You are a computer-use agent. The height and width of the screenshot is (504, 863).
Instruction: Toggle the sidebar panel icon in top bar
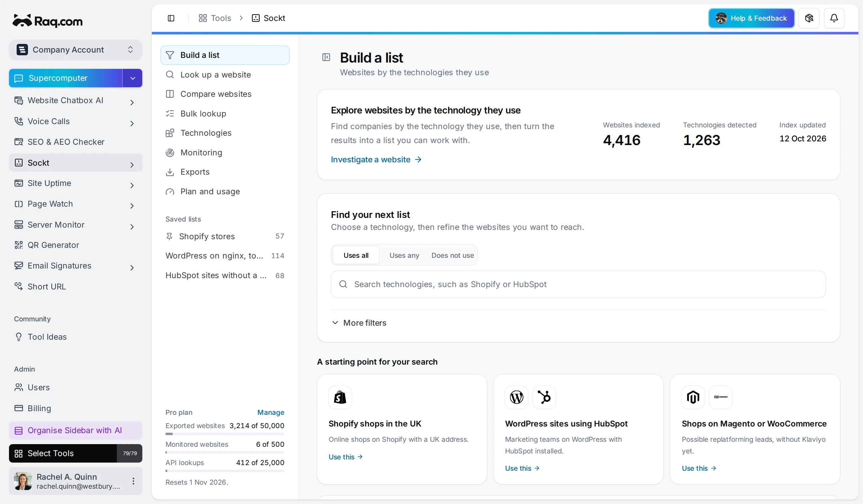click(171, 18)
